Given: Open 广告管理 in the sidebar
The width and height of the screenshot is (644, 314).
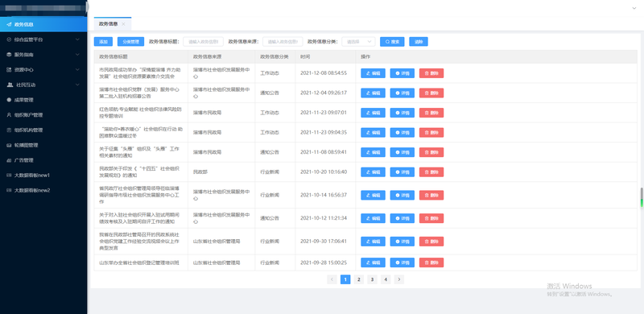Looking at the screenshot, I should 43,160.
